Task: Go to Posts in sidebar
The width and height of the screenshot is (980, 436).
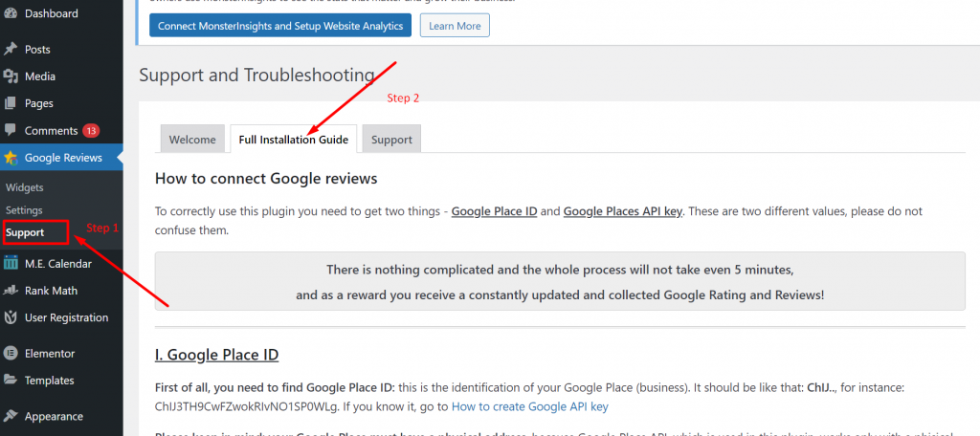Action: (37, 50)
